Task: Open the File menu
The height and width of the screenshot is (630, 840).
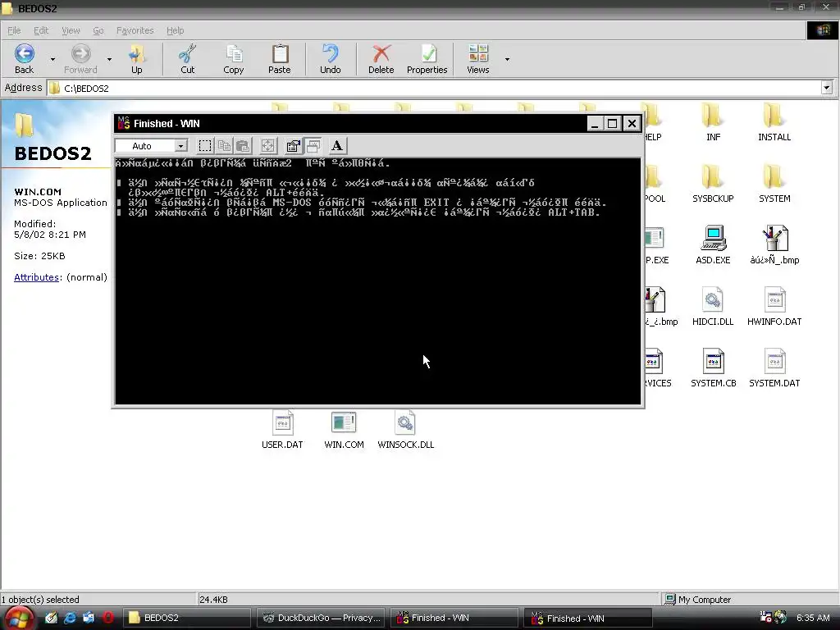Action: pyautogui.click(x=14, y=30)
